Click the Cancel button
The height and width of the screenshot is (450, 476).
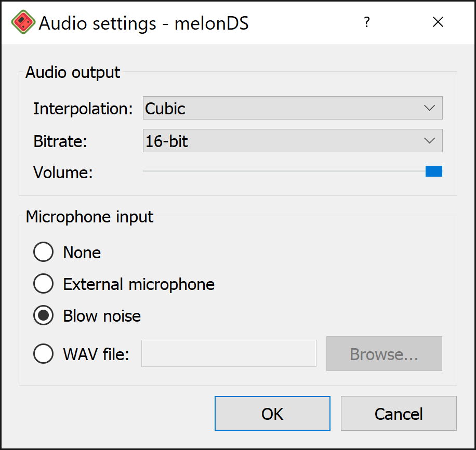pos(399,413)
